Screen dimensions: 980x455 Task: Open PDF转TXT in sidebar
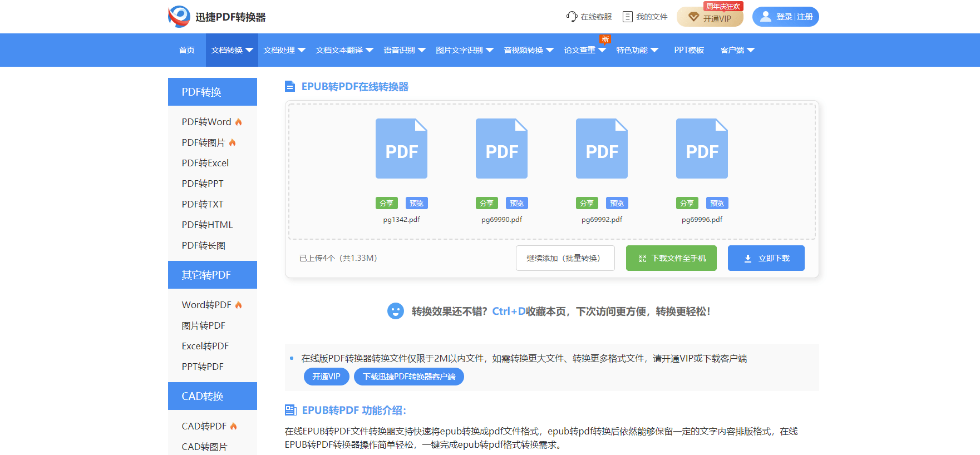[203, 204]
